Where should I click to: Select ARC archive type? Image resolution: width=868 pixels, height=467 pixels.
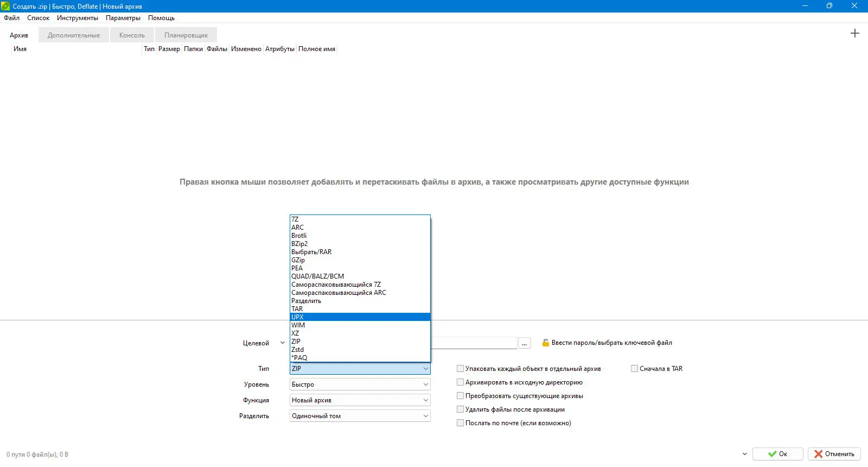(x=360, y=228)
